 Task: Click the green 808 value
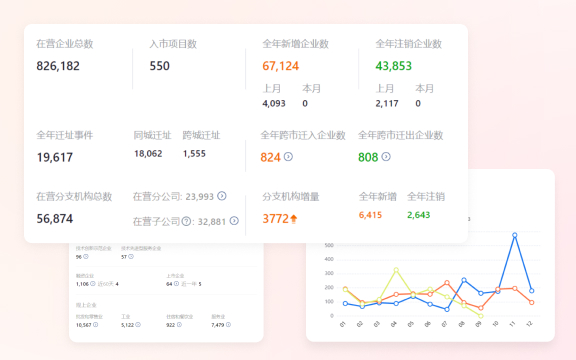coord(368,158)
